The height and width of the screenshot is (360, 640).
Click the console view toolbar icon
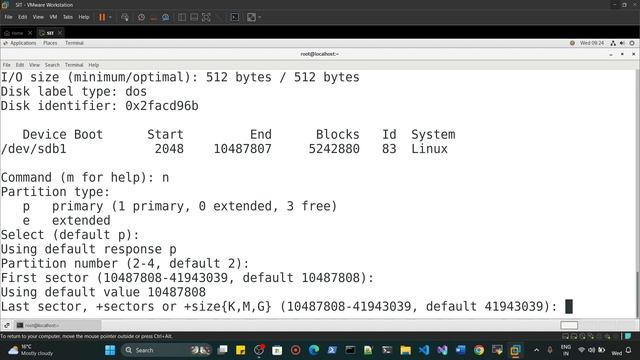click(235, 17)
